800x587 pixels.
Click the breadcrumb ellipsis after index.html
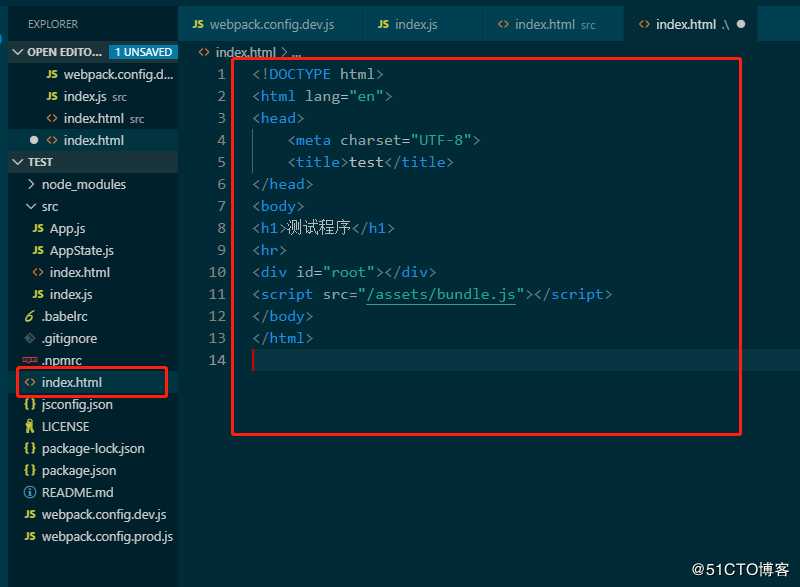(296, 53)
